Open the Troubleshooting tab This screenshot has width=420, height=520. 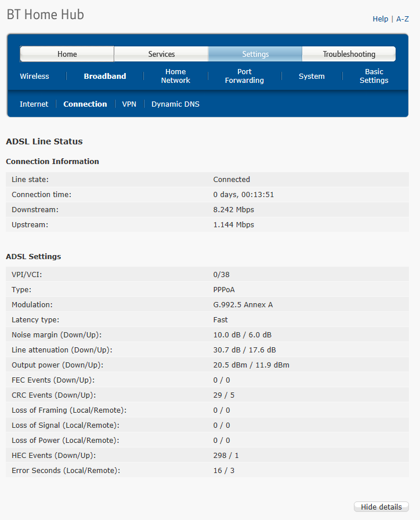pos(349,54)
